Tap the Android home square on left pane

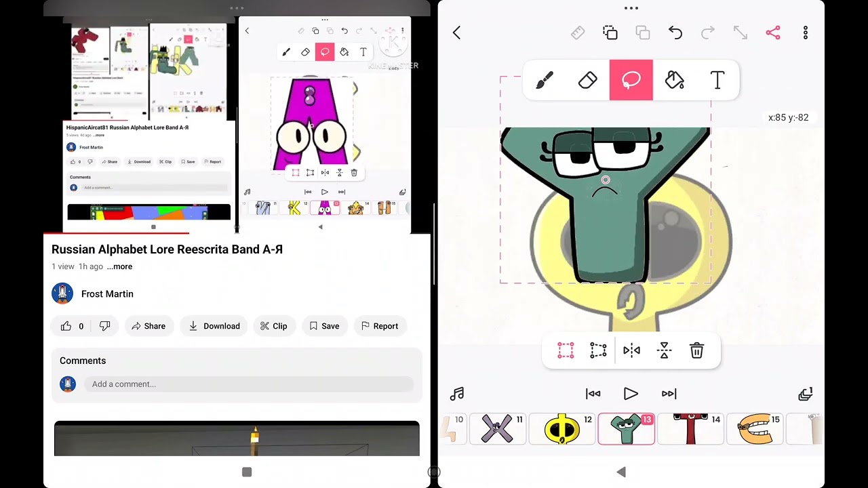(247, 472)
